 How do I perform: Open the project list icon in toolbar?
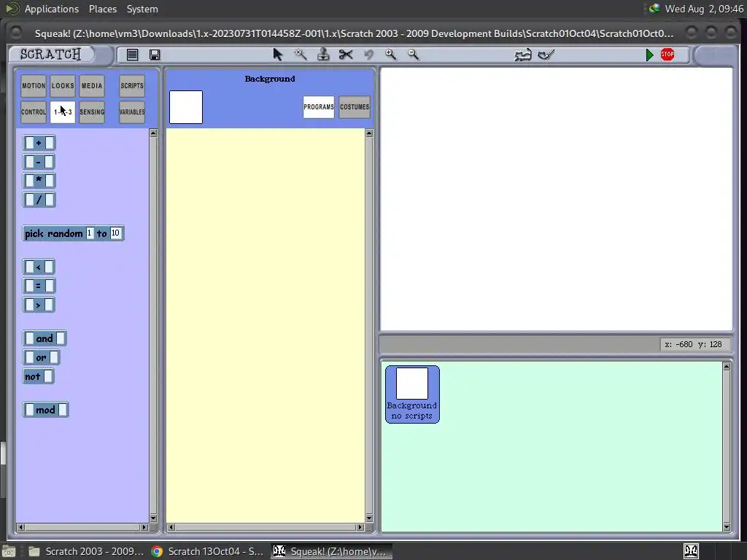click(133, 55)
